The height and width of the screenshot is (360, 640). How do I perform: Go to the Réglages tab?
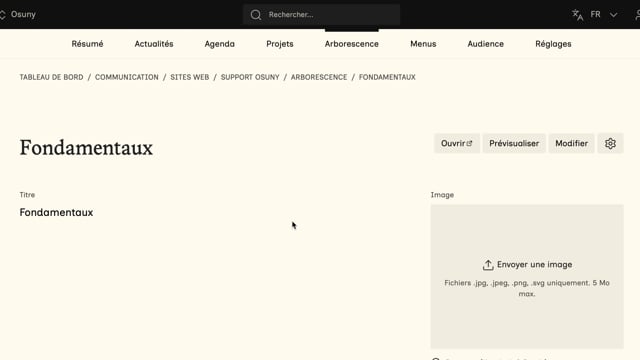pyautogui.click(x=553, y=44)
